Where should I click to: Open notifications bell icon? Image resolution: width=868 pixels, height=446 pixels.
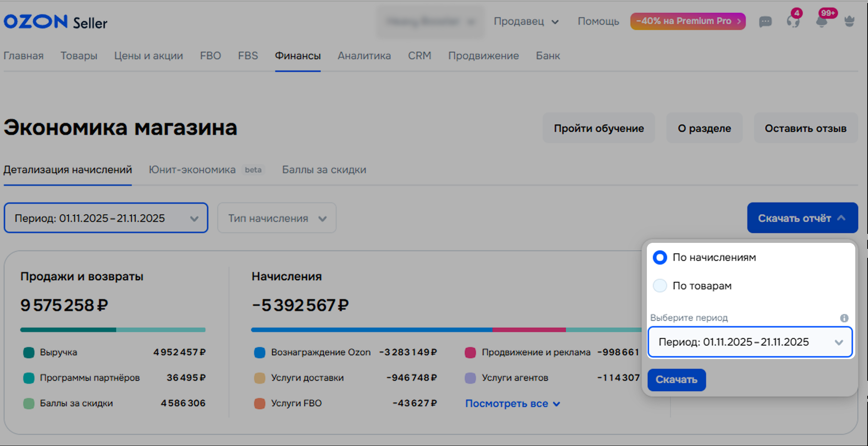click(x=822, y=21)
